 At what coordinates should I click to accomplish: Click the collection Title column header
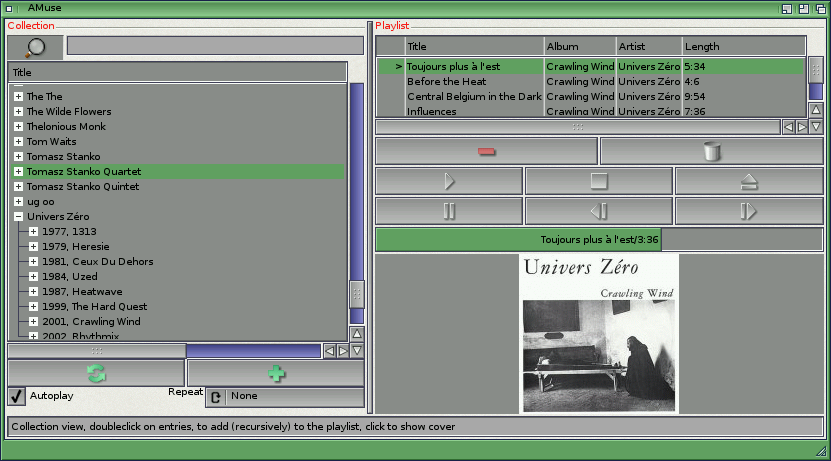pyautogui.click(x=178, y=72)
